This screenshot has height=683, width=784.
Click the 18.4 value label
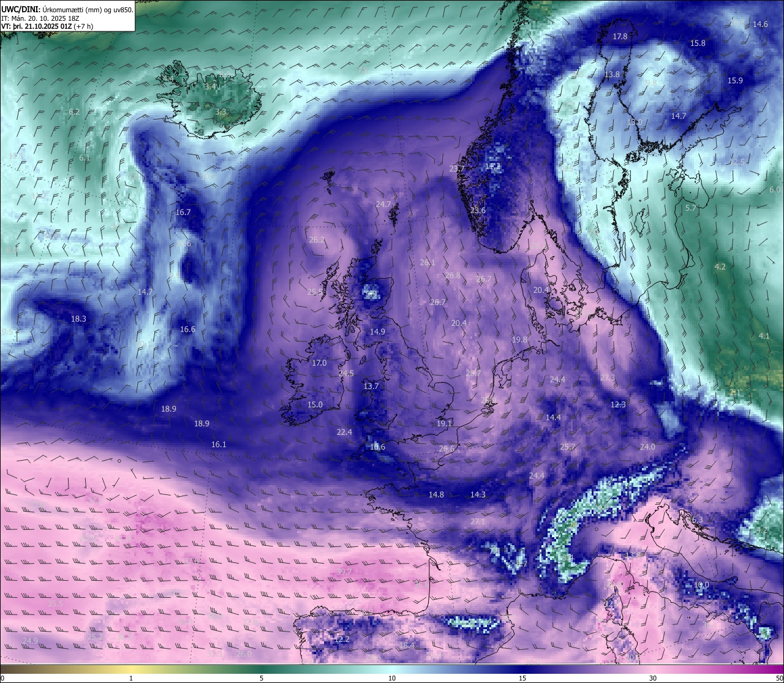pos(407,646)
